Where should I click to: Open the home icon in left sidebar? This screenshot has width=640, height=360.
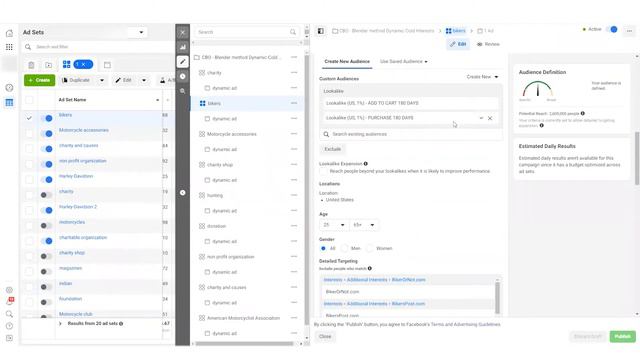[9, 33]
